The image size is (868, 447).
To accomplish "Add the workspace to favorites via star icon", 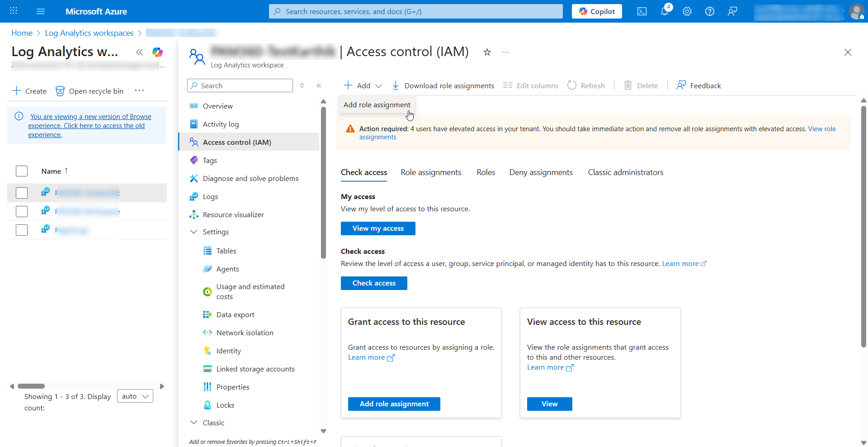I will pyautogui.click(x=487, y=52).
